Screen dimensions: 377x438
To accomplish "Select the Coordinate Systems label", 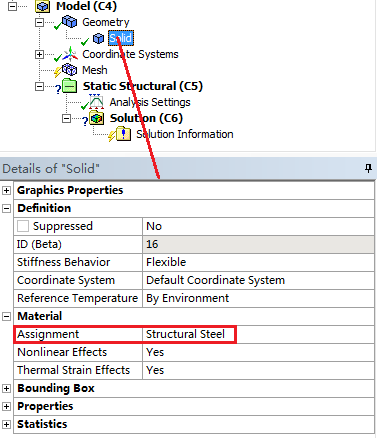I will pos(130,54).
